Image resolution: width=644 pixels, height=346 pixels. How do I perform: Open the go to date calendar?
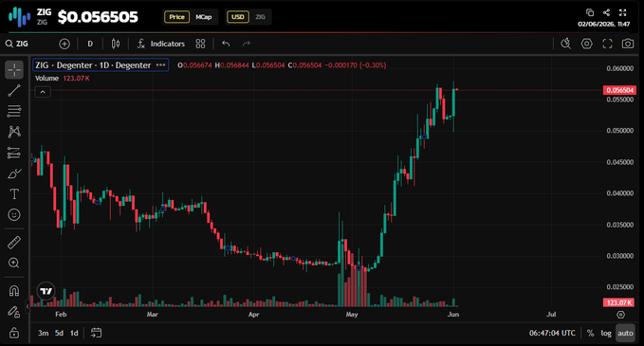click(96, 333)
